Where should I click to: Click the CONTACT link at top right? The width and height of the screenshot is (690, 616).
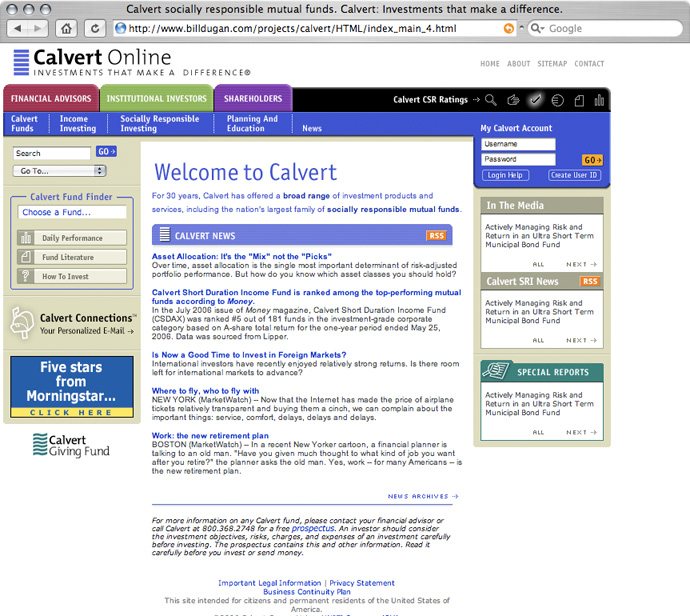click(589, 64)
